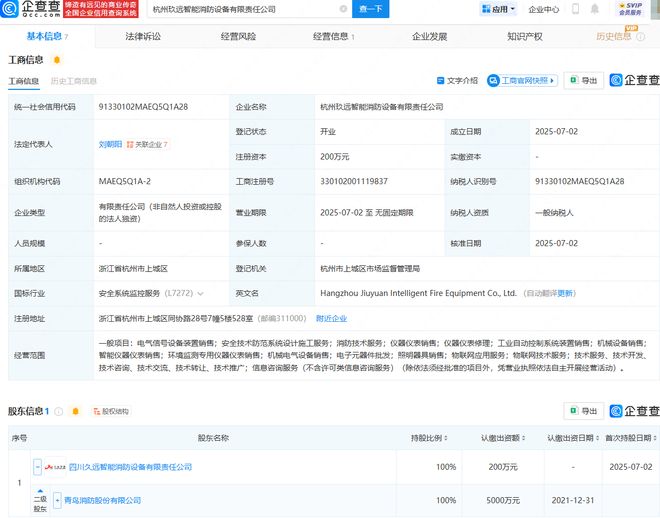
Task: Click the orange bell icon beside 工商信息 heading
Action: click(57, 60)
